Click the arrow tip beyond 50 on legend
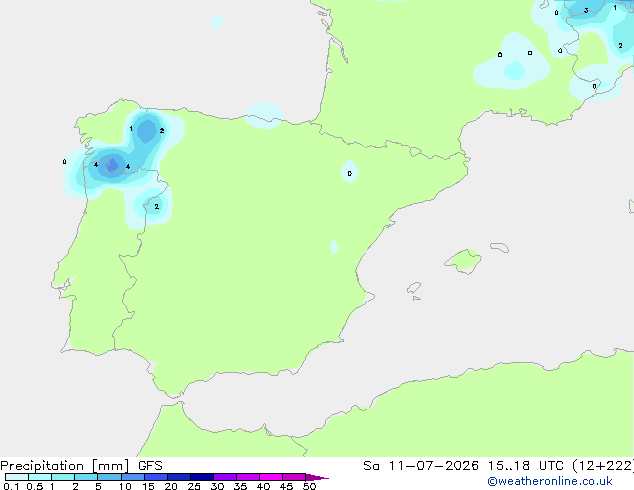 [318, 477]
